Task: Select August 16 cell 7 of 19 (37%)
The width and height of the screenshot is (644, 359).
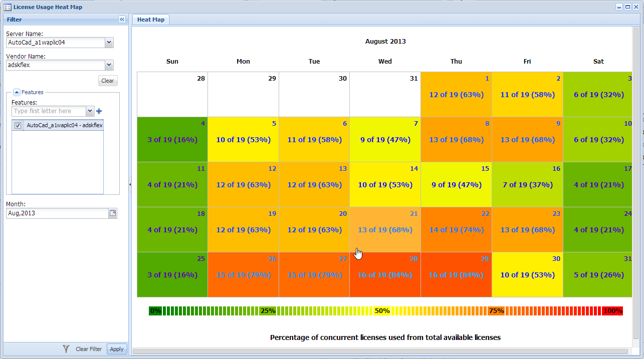Action: pos(527,185)
